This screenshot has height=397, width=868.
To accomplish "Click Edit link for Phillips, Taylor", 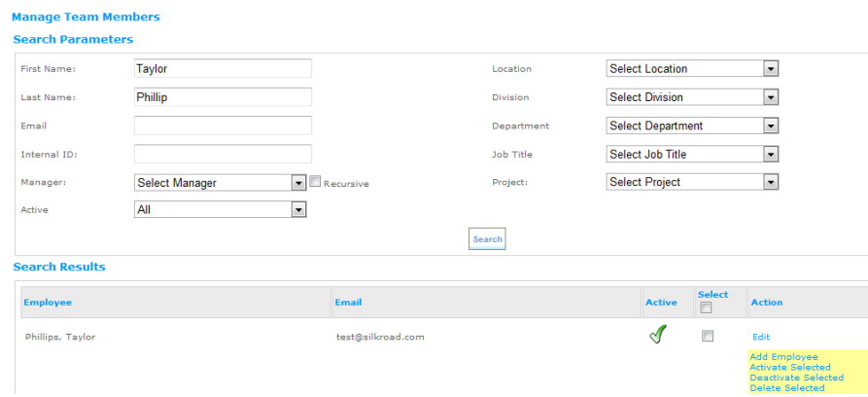I will tap(761, 337).
